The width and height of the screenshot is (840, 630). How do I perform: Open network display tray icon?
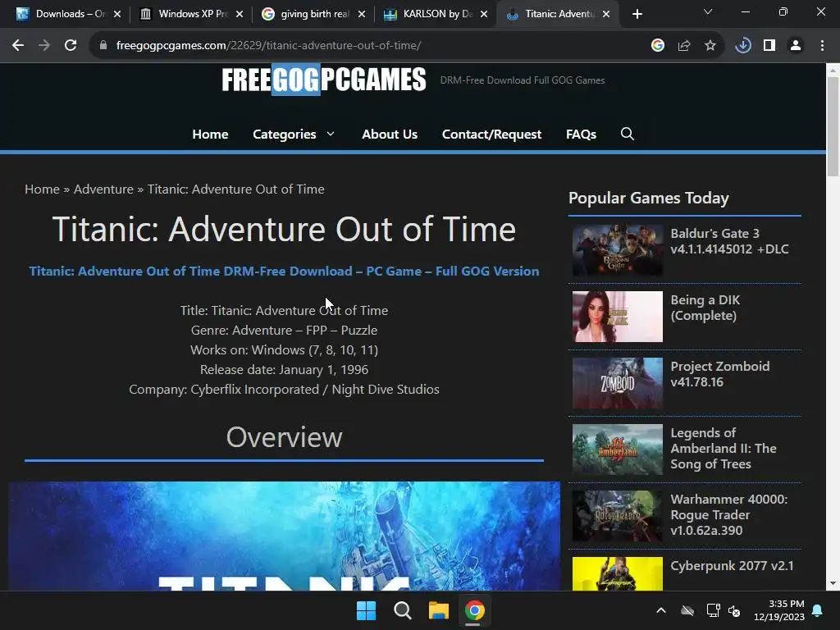click(x=713, y=610)
